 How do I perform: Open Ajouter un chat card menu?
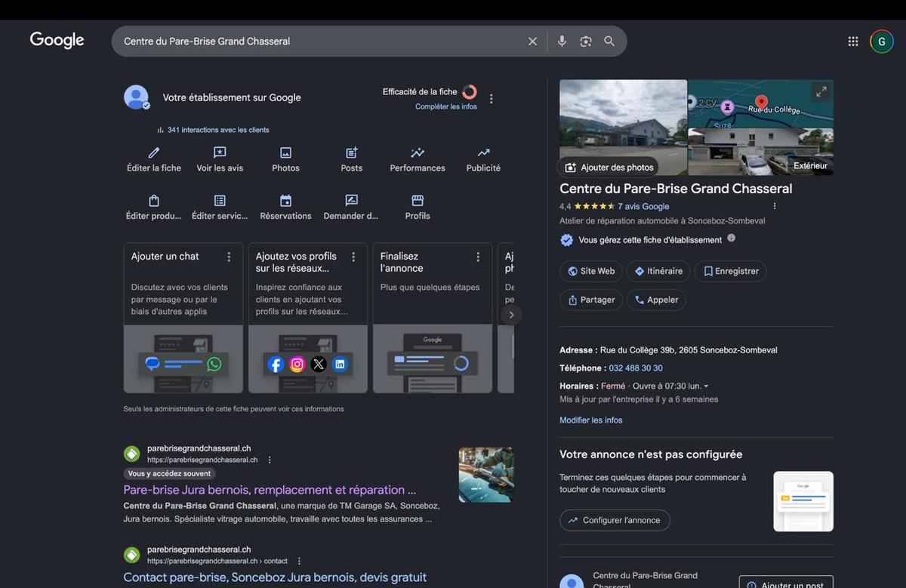coord(229,257)
